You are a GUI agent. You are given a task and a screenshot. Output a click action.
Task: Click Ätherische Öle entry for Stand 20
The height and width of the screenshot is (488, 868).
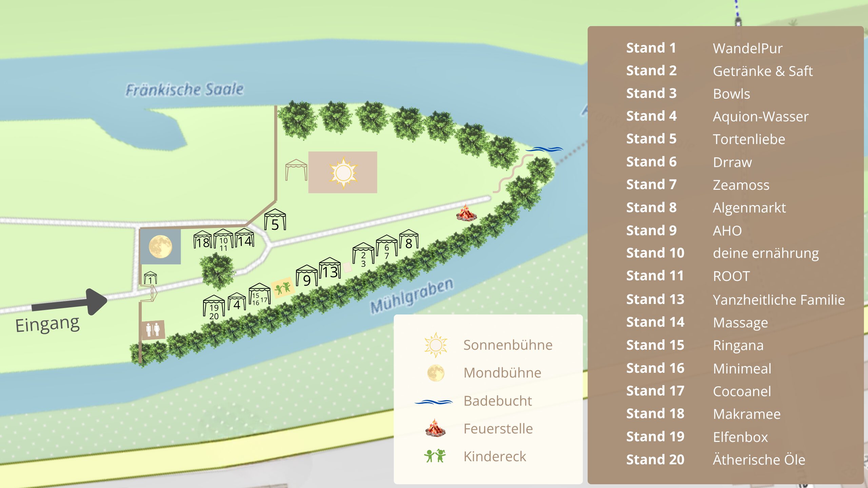pyautogui.click(x=759, y=459)
